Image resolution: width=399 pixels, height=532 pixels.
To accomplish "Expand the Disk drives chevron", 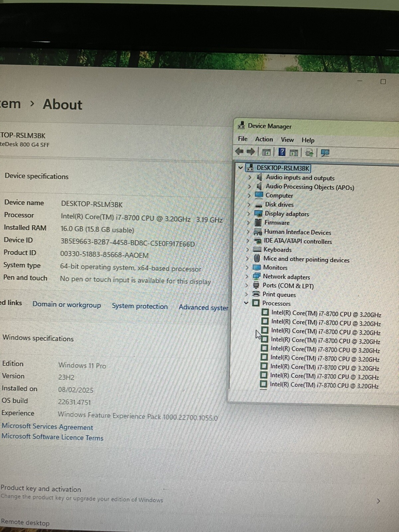I will pos(249,204).
